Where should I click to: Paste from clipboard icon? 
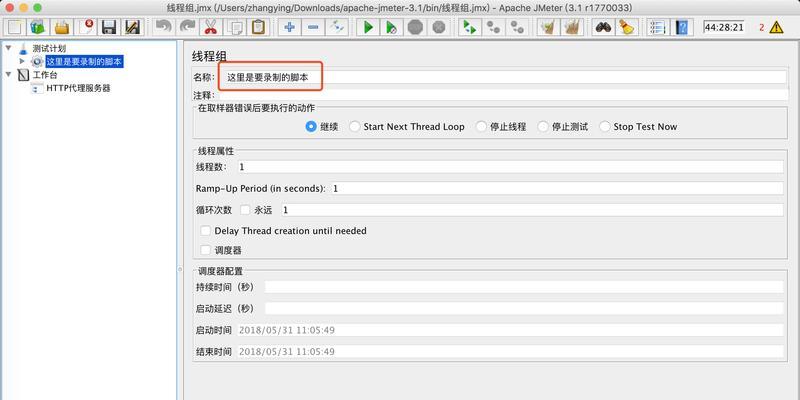click(258, 27)
